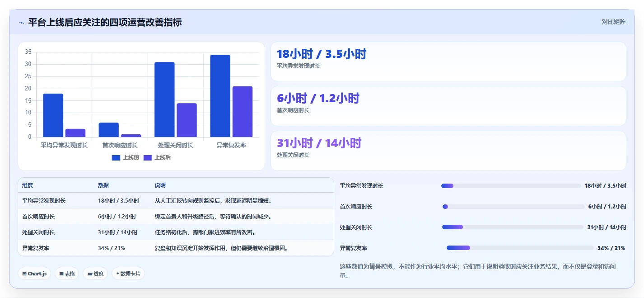Click the 上线前 bar for 平均异常发现时长

53,115
